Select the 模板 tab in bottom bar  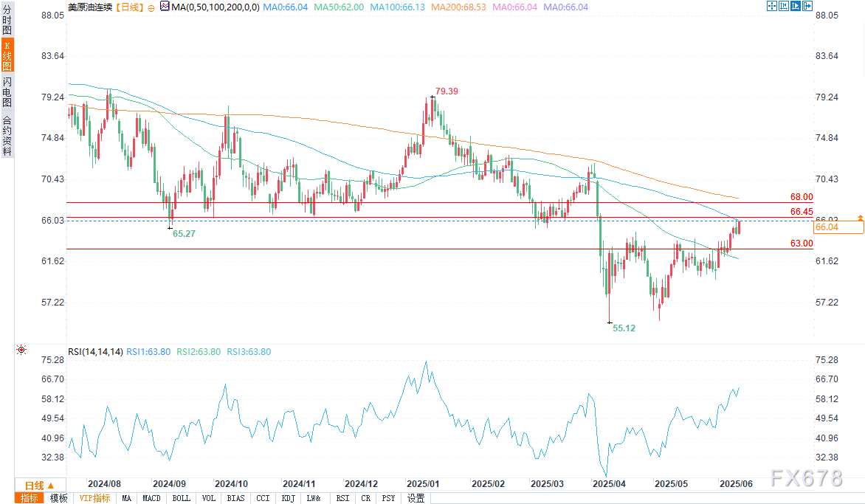click(58, 498)
